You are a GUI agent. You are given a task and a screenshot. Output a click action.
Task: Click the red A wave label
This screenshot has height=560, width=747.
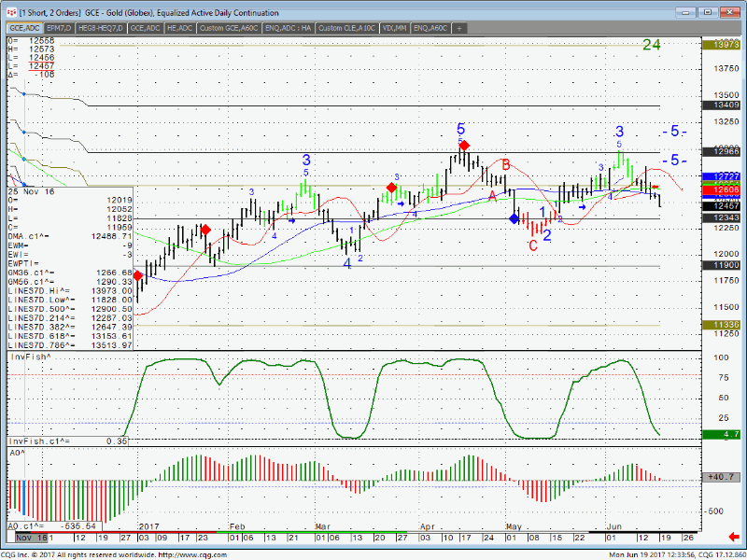point(493,196)
